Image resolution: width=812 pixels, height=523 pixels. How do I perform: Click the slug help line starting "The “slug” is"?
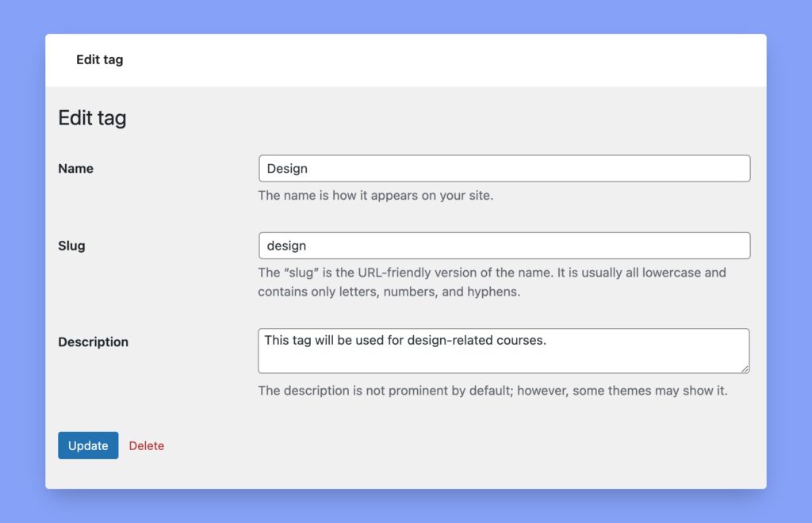coord(492,273)
